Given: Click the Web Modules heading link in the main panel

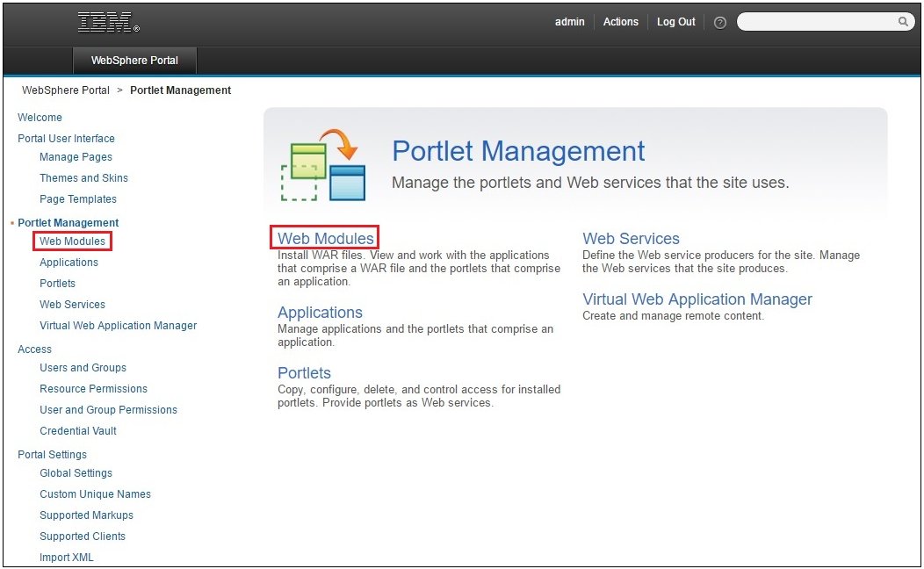Looking at the screenshot, I should (325, 238).
